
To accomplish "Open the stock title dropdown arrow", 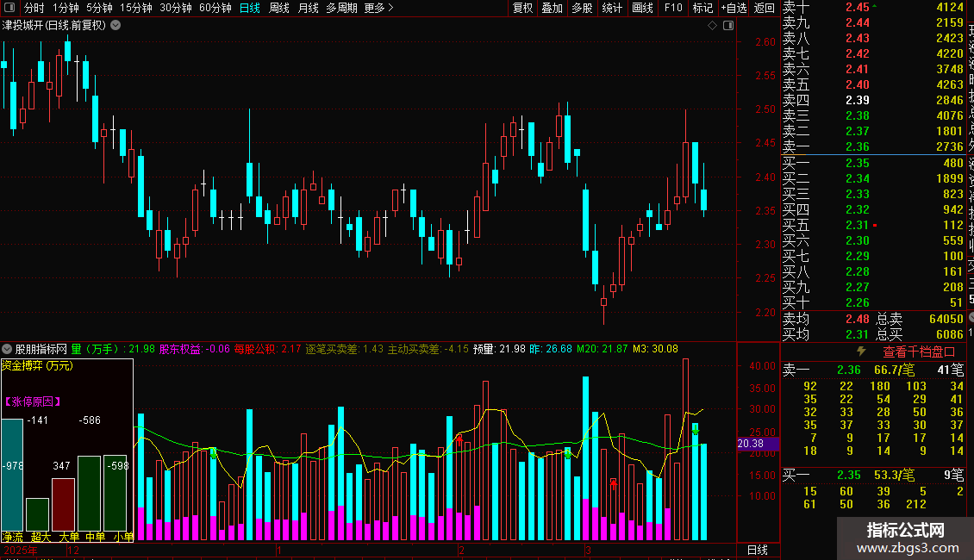I will tap(116, 26).
